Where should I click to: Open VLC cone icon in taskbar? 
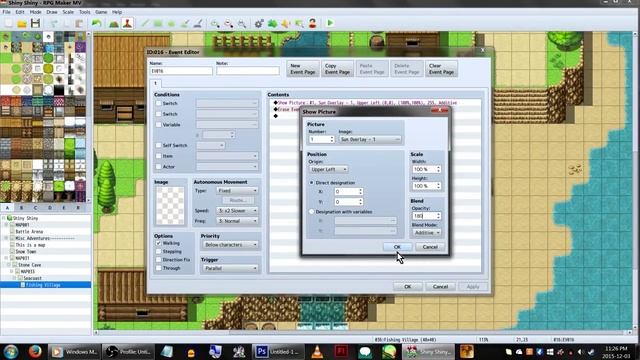tap(317, 351)
